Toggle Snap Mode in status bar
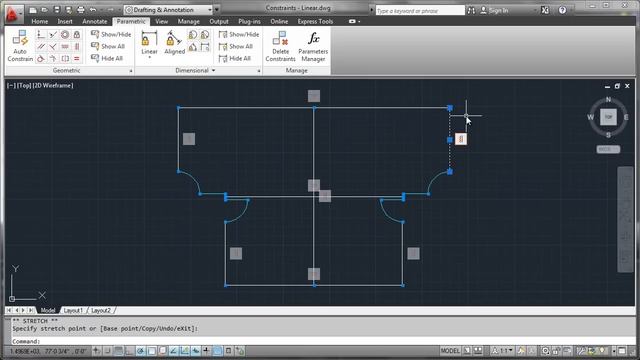This screenshot has height=360, width=640. tap(107, 351)
